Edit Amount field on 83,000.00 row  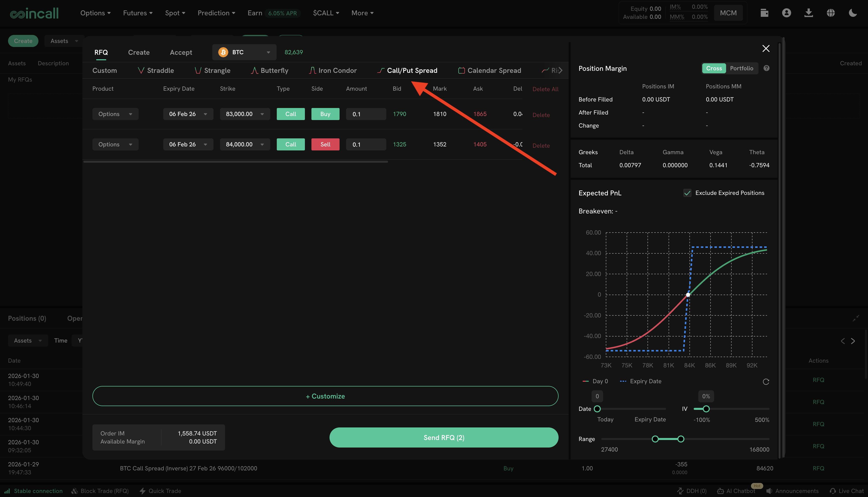point(366,114)
